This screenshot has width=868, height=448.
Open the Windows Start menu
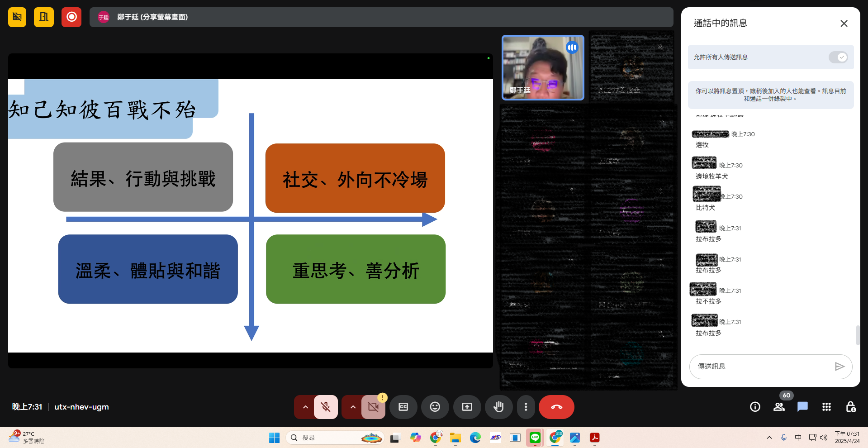[x=274, y=437]
